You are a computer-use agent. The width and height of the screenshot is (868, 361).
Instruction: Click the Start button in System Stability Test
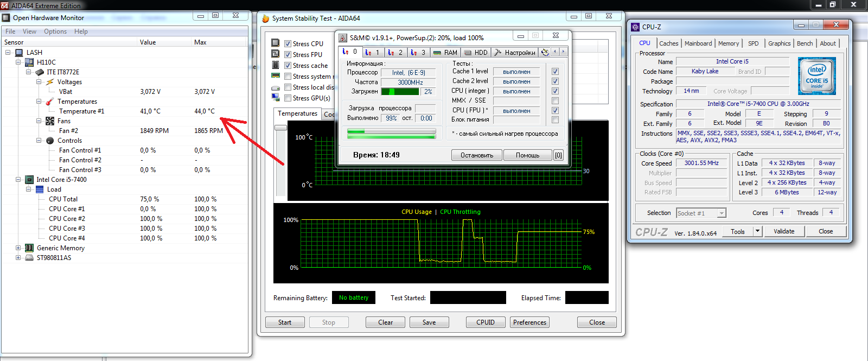click(285, 322)
